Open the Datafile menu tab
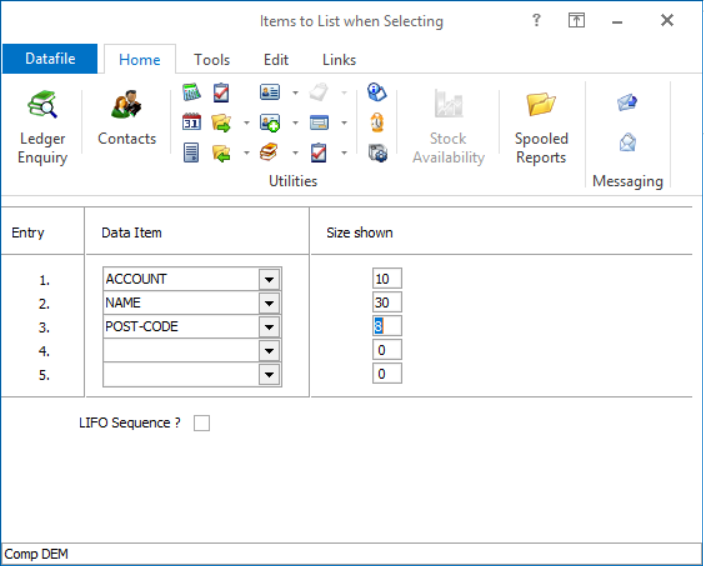 [50, 59]
